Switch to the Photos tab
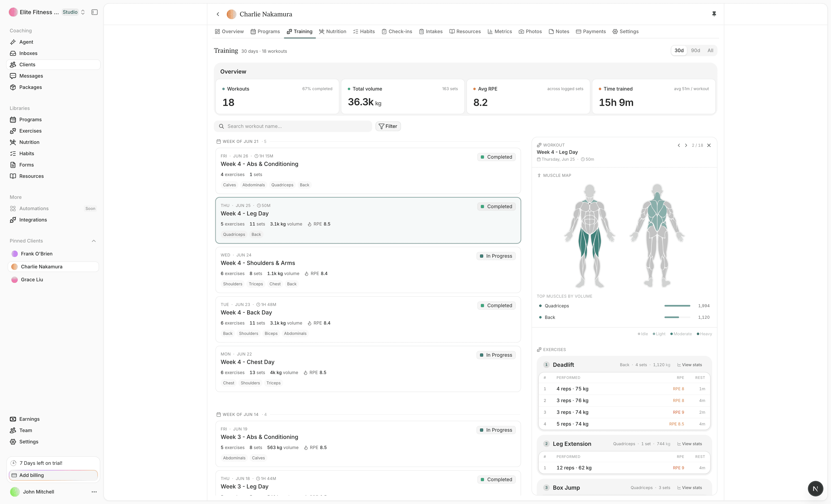This screenshot has width=831, height=504. [530, 31]
